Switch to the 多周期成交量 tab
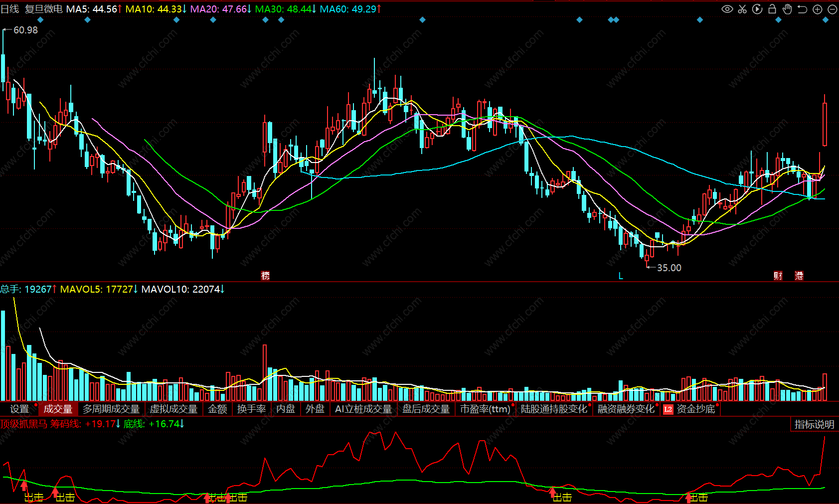 tap(111, 409)
